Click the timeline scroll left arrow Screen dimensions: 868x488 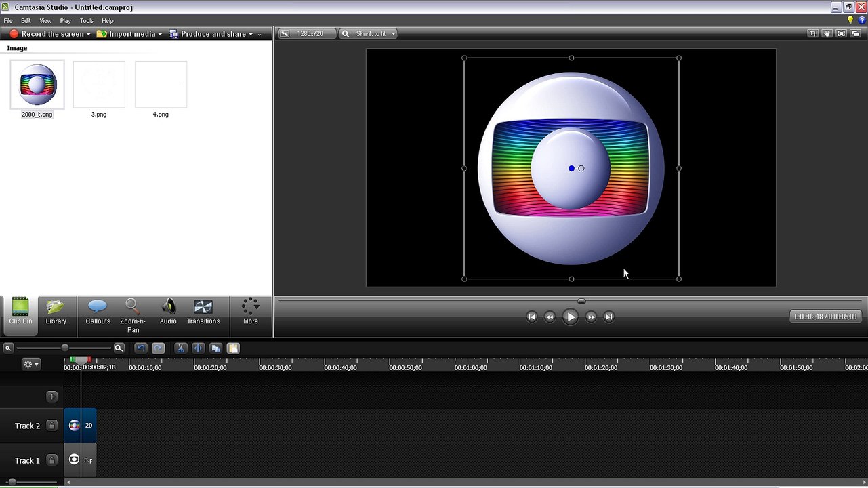click(x=67, y=482)
